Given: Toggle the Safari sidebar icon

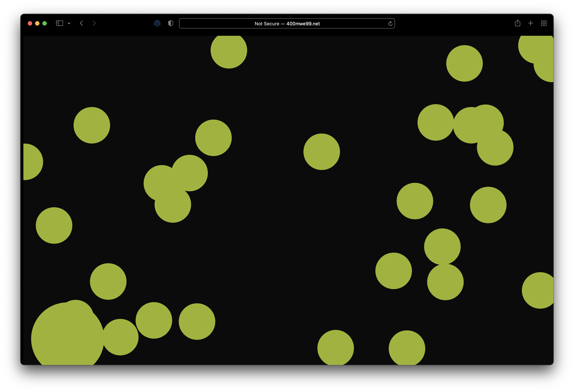Looking at the screenshot, I should (x=60, y=23).
